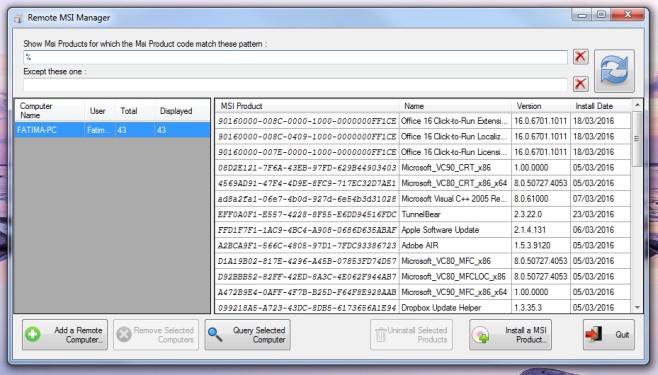This screenshot has width=658, height=375.
Task: Clear the 'Except these one' field with red X
Action: tap(580, 83)
